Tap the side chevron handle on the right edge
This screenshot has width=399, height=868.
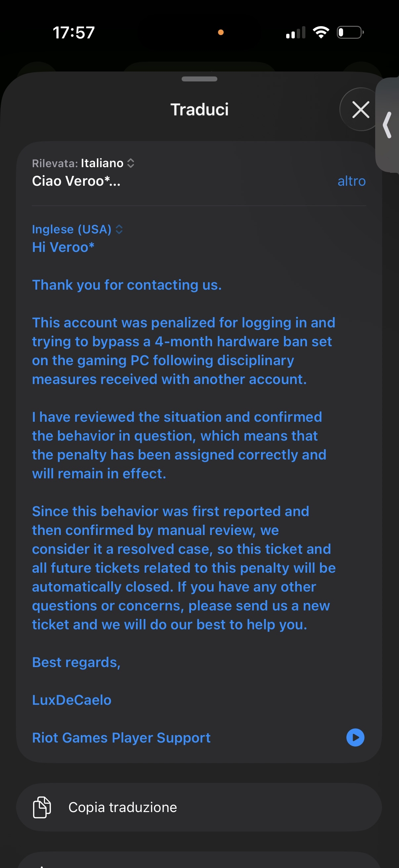point(387,125)
